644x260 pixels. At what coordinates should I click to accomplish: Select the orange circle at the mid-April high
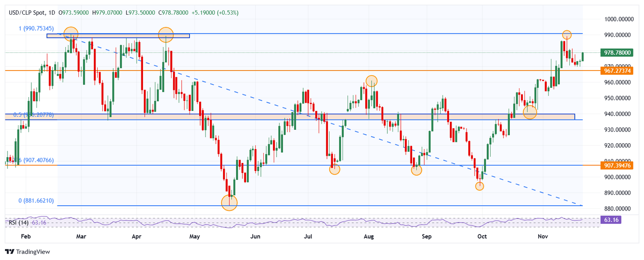click(166, 35)
